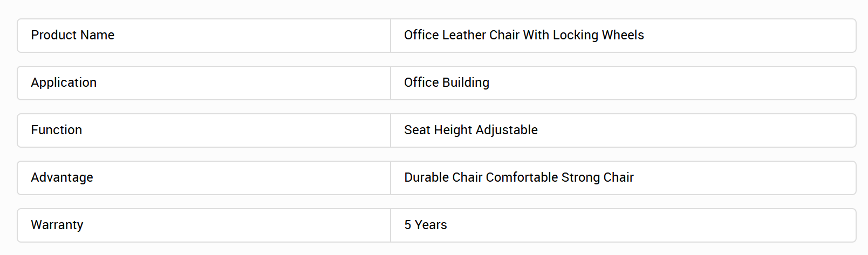Viewport: 868px width, 255px height.
Task: Select Durable Chair Comfortable Strong Chair text
Action: click(519, 177)
